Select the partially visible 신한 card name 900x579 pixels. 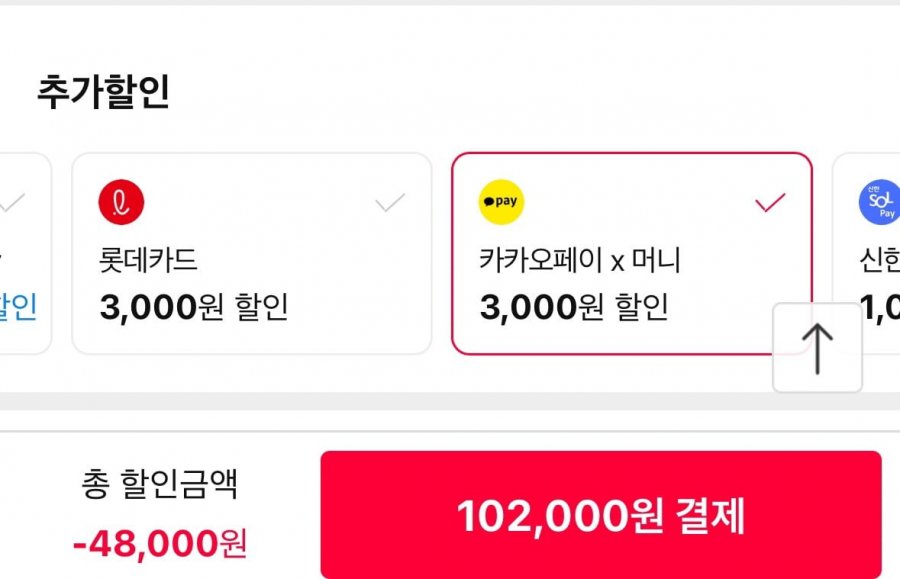coord(879,260)
